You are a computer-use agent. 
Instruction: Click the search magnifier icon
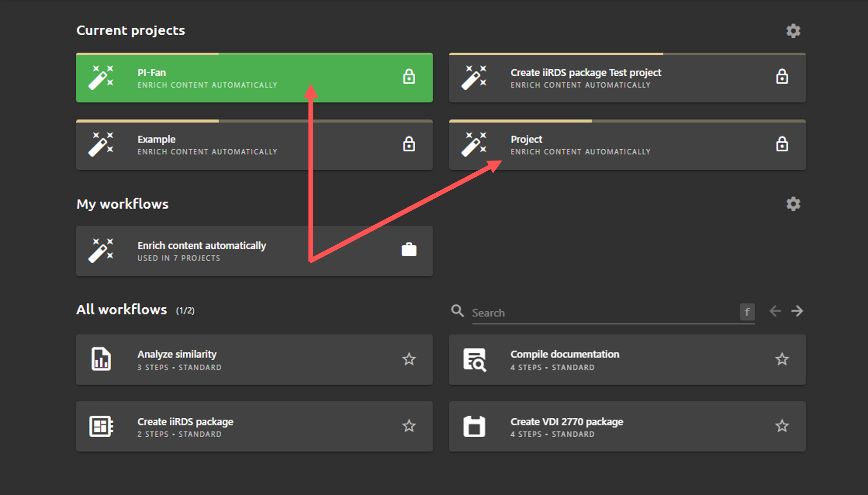coord(457,311)
